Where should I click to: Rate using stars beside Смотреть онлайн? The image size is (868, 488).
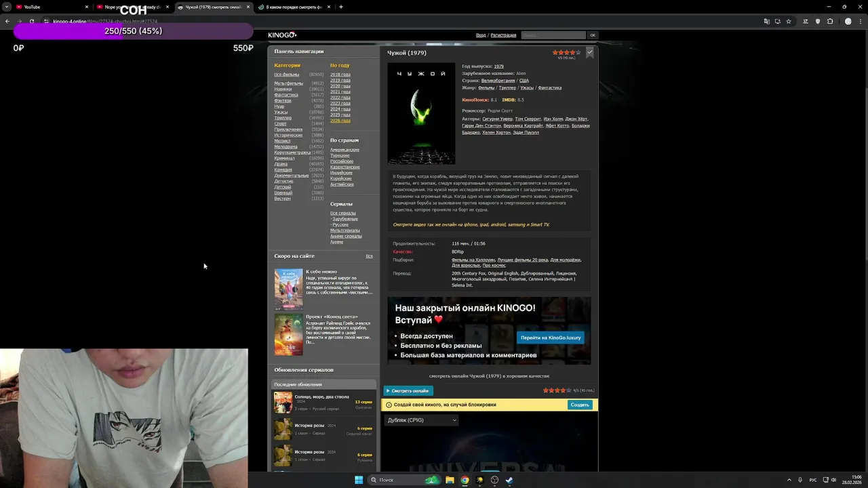coord(557,390)
